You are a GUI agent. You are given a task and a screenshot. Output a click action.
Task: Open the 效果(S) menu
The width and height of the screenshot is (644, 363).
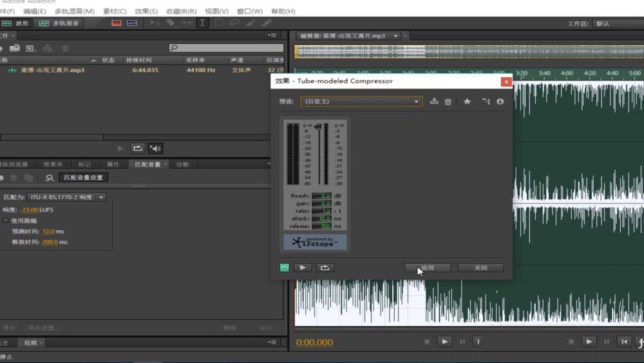(146, 11)
